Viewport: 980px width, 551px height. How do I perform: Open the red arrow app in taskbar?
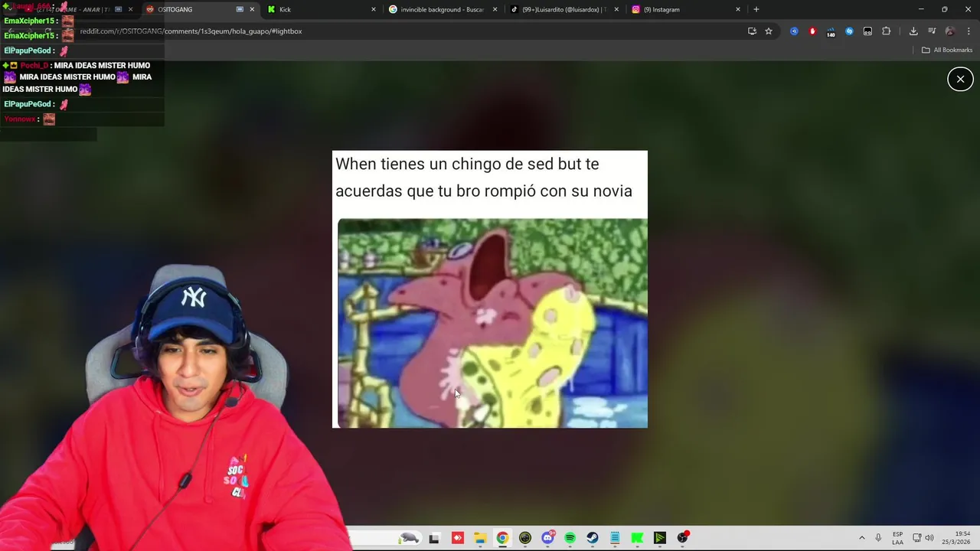coord(457,538)
